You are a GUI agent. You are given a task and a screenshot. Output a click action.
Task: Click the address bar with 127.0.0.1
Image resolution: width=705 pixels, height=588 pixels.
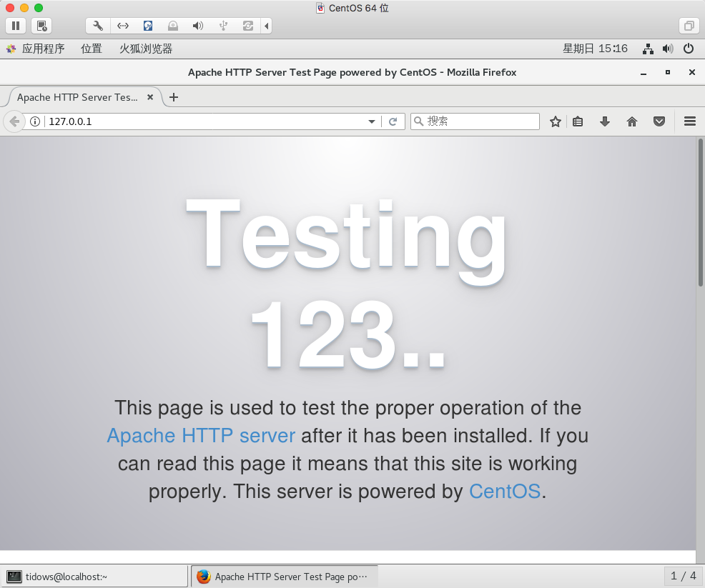click(204, 121)
